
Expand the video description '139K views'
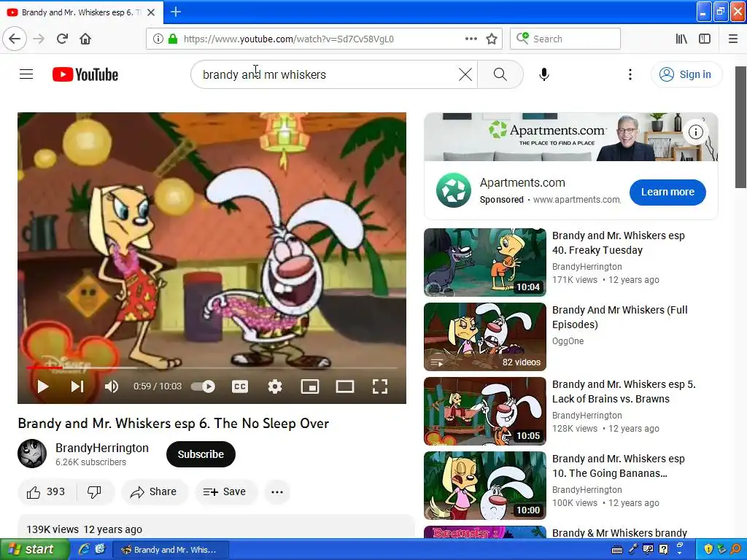click(x=216, y=526)
